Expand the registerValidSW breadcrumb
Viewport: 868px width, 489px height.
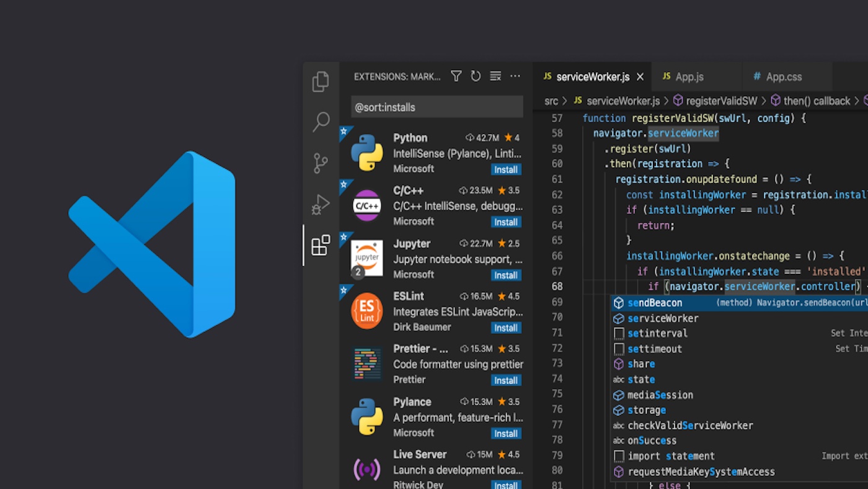[715, 101]
